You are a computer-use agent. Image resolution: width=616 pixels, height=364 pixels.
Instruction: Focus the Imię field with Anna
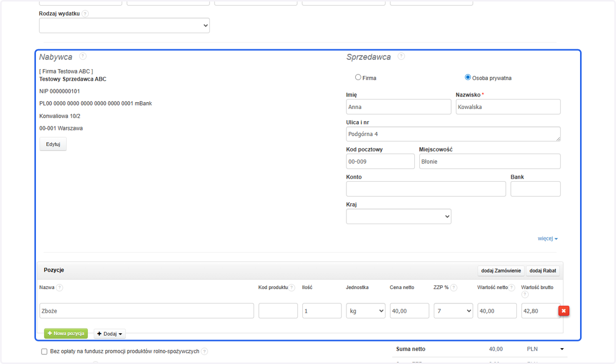399,107
